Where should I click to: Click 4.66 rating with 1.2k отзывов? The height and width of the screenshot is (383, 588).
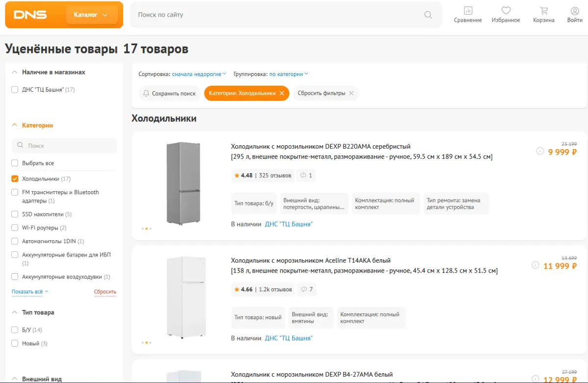(263, 289)
